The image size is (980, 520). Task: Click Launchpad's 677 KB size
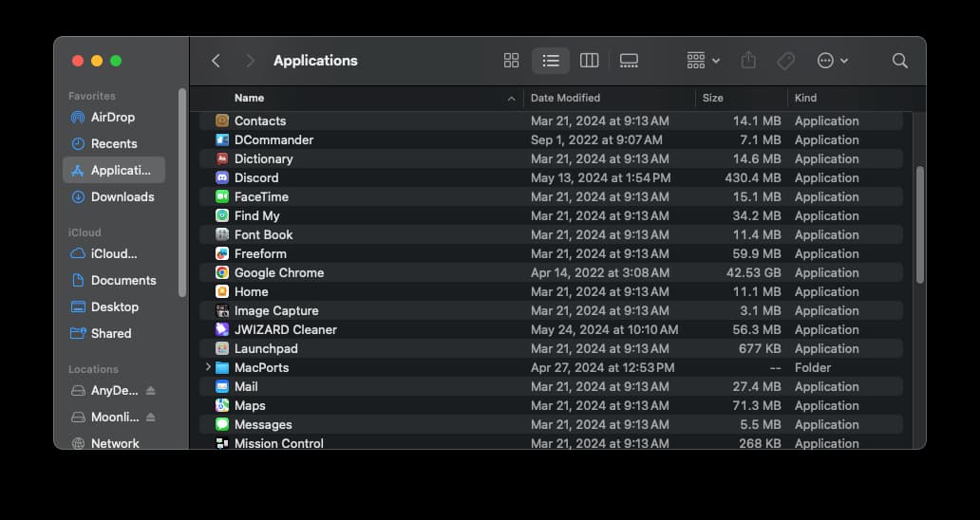(760, 348)
